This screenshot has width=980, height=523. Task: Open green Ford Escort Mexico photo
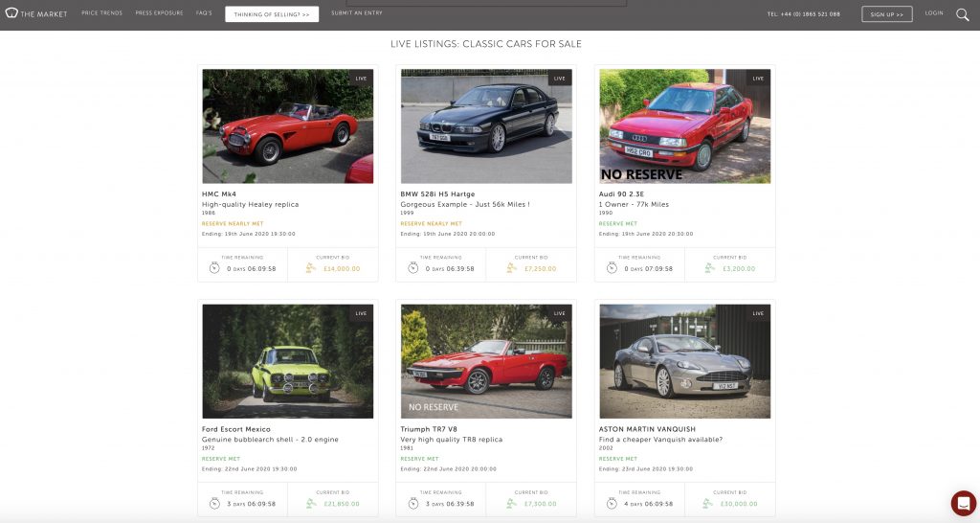[287, 361]
